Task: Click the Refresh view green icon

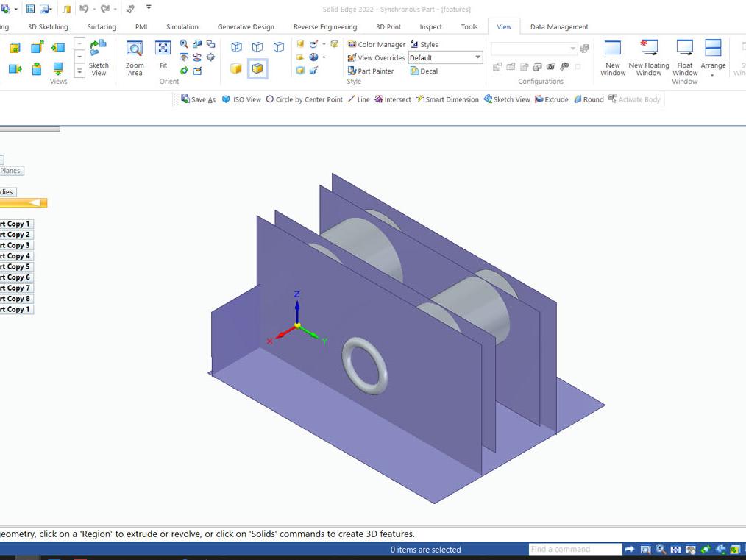Action: pyautogui.click(x=184, y=71)
